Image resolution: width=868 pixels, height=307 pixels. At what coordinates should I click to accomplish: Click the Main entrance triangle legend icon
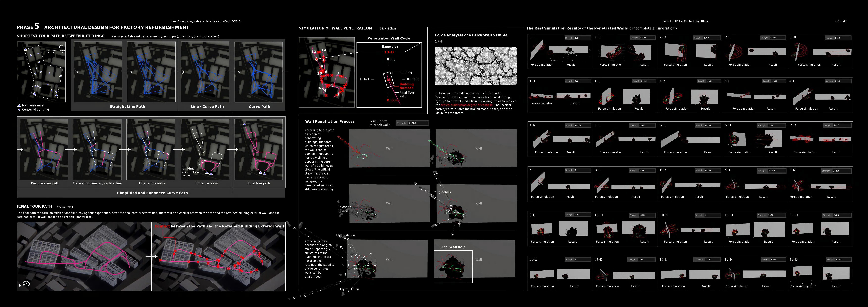pyautogui.click(x=19, y=105)
